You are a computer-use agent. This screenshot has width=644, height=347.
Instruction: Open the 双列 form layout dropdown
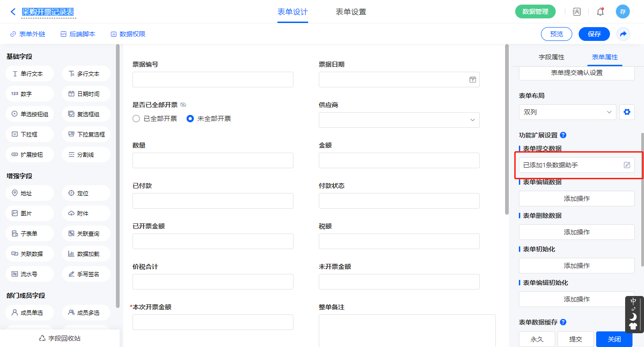click(x=567, y=112)
